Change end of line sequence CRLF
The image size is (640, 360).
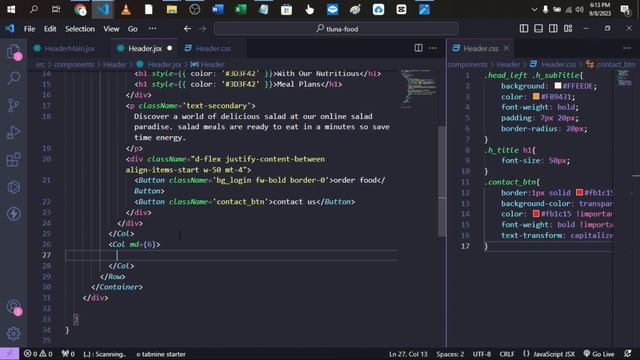(x=507, y=354)
